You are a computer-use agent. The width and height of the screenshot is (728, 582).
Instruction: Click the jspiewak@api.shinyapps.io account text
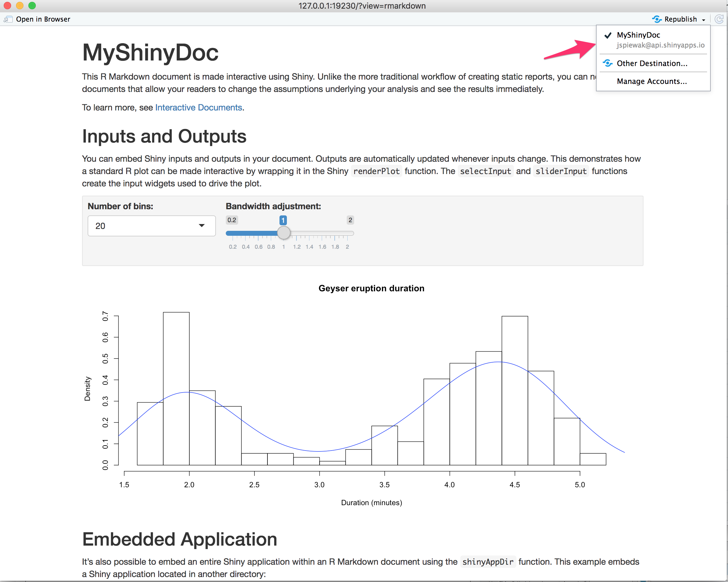tap(660, 45)
